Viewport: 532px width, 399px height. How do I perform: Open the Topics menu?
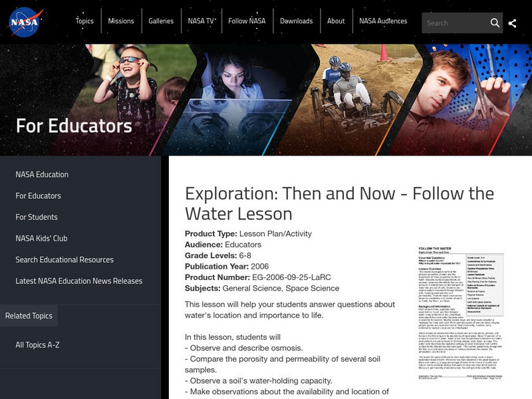pyautogui.click(x=84, y=21)
